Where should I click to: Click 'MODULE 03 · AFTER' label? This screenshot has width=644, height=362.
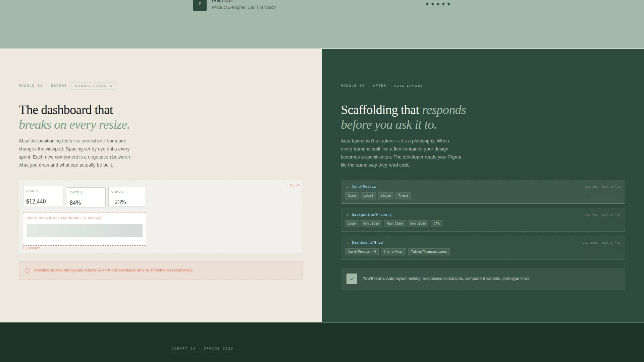click(364, 86)
